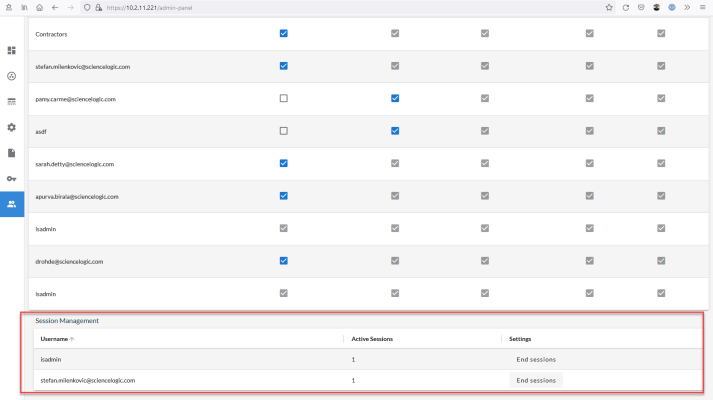
Task: End sessions for isadmin
Action: pos(535,359)
